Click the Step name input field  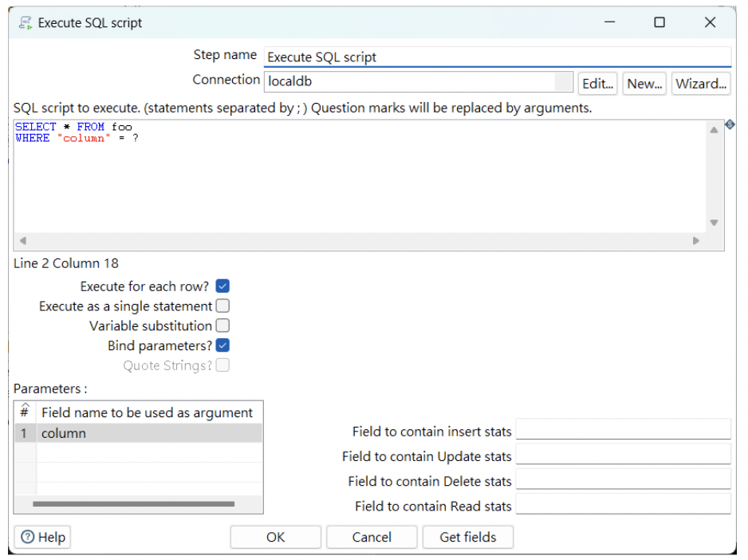point(497,57)
